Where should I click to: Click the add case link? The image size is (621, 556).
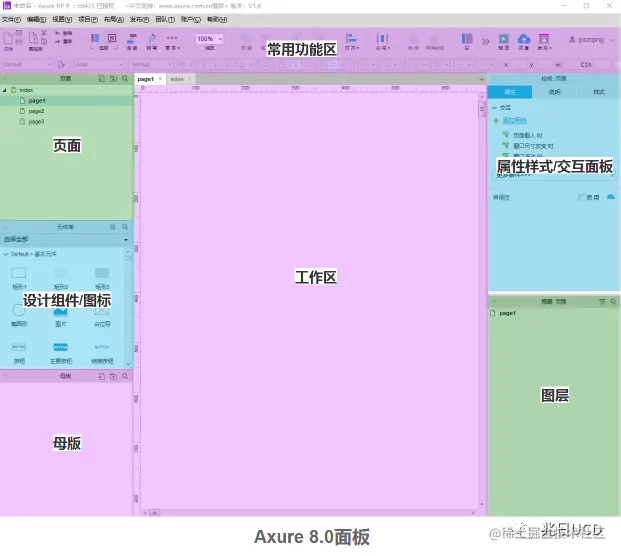514,120
